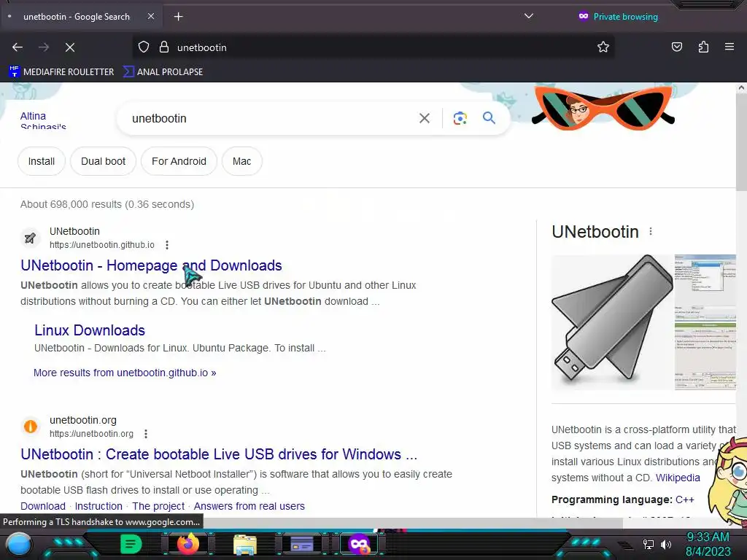Open More results from unetbootin.github.io

tap(125, 373)
